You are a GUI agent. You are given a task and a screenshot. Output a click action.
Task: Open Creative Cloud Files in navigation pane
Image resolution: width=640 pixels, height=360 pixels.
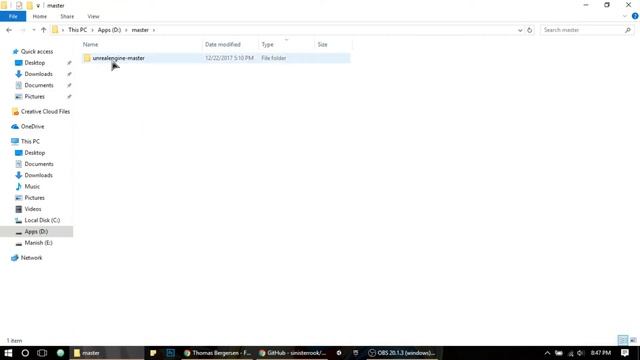point(45,111)
